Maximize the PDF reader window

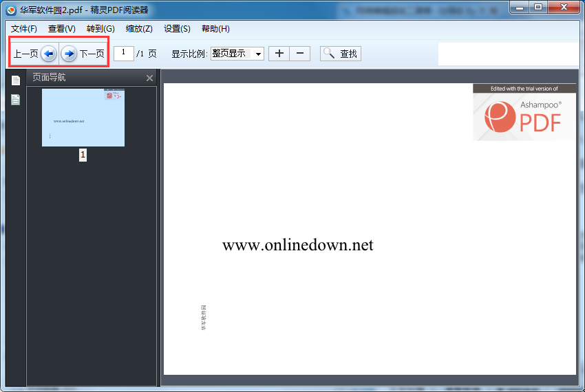[x=538, y=8]
